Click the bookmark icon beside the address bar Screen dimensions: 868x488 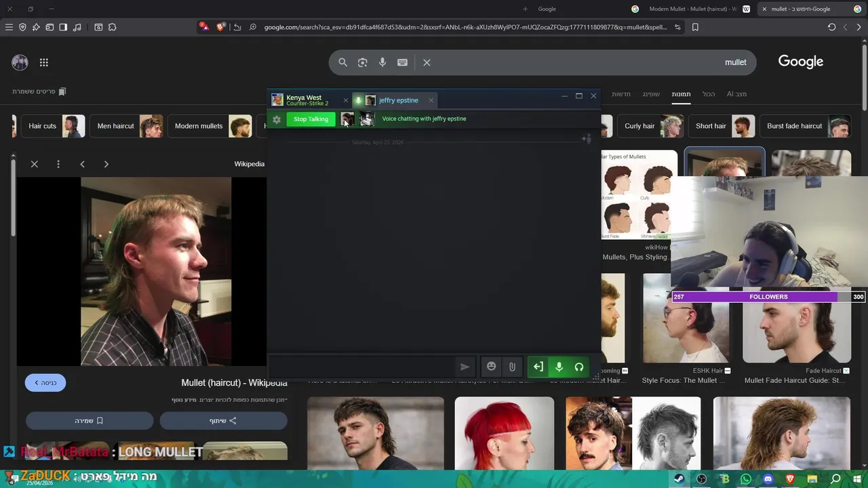pyautogui.click(x=695, y=27)
